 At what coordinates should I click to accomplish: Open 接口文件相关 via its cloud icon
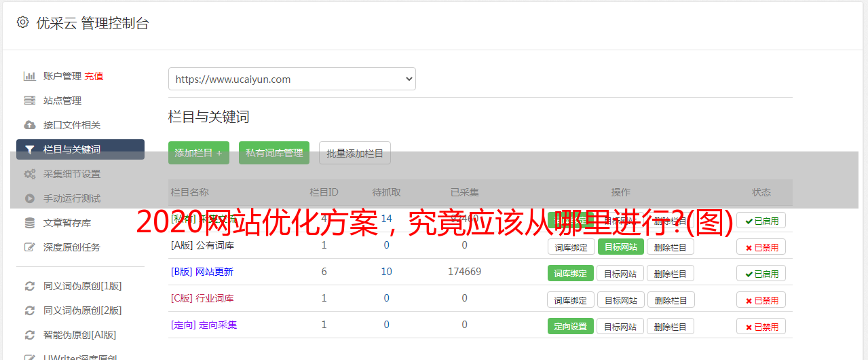pyautogui.click(x=29, y=125)
